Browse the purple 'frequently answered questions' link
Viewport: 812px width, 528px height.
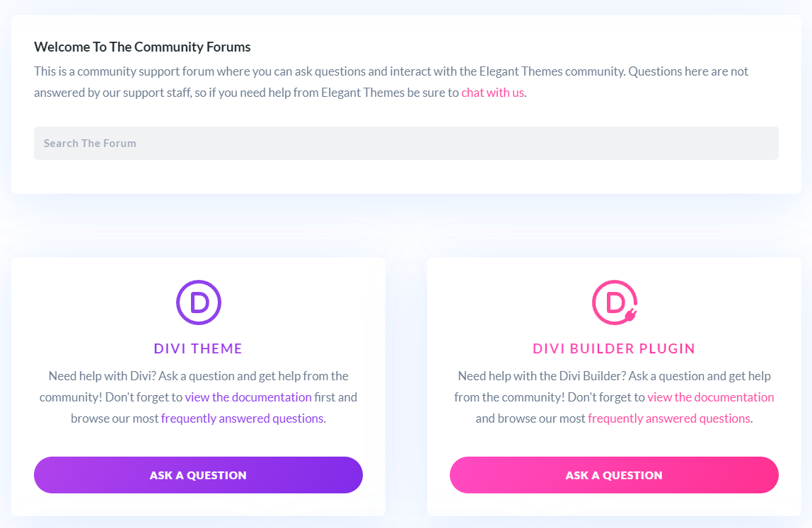point(243,418)
